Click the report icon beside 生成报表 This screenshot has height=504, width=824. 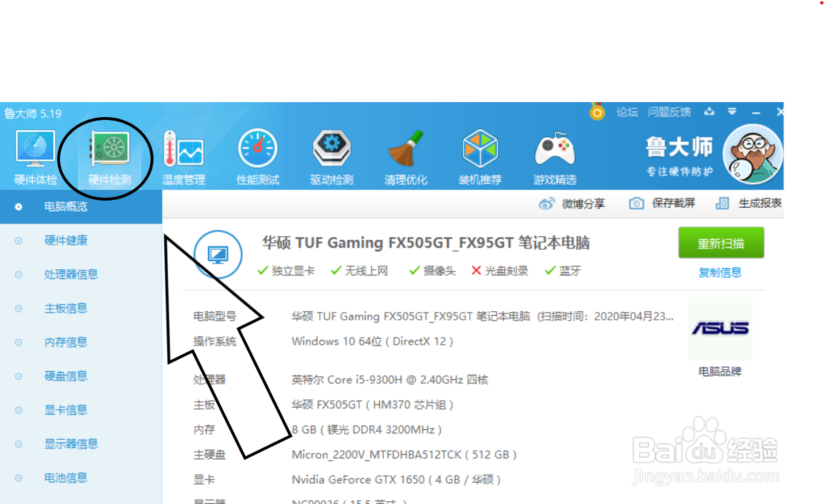(723, 203)
